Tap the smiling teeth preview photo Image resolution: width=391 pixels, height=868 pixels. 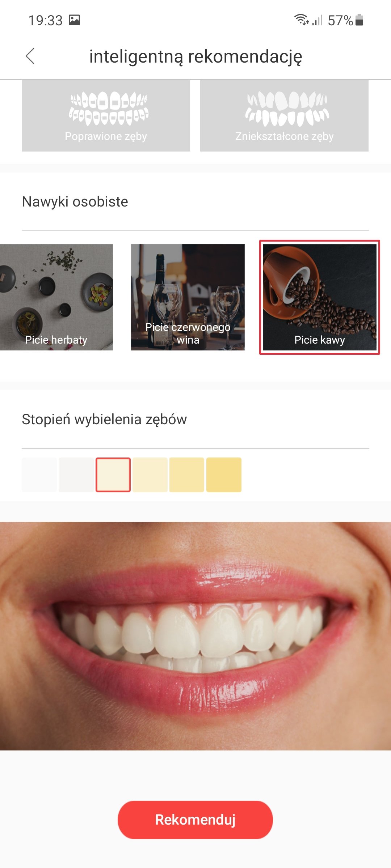click(x=195, y=636)
